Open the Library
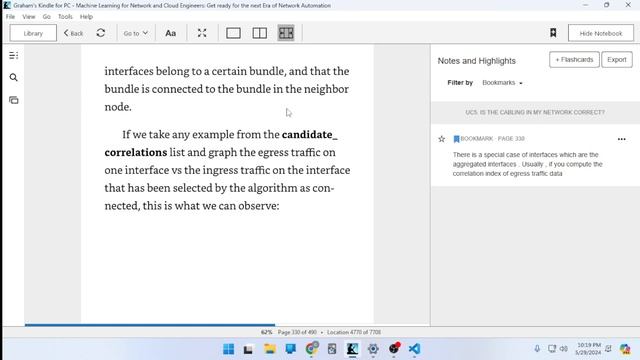This screenshot has width=640, height=360. coord(33,33)
